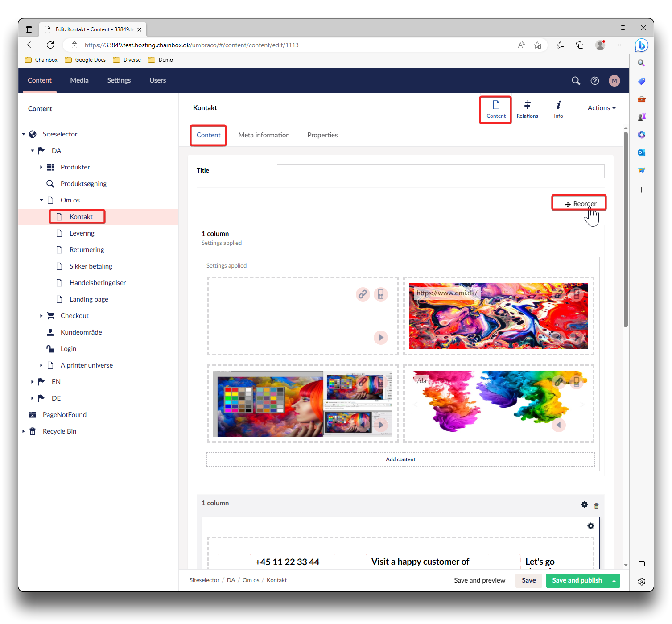Image resolution: width=672 pixels, height=624 pixels.
Task: Select the Content section in header
Action: click(x=40, y=80)
